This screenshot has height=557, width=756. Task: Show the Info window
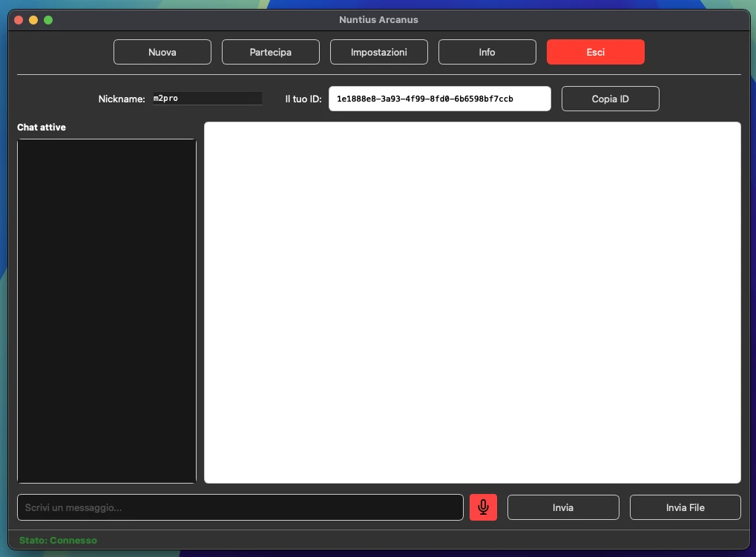pyautogui.click(x=487, y=52)
